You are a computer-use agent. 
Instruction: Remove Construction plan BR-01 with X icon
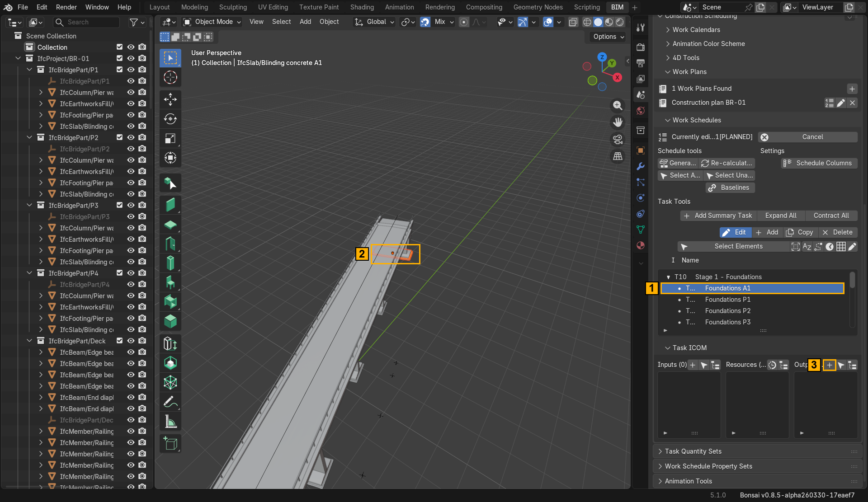[x=852, y=103]
